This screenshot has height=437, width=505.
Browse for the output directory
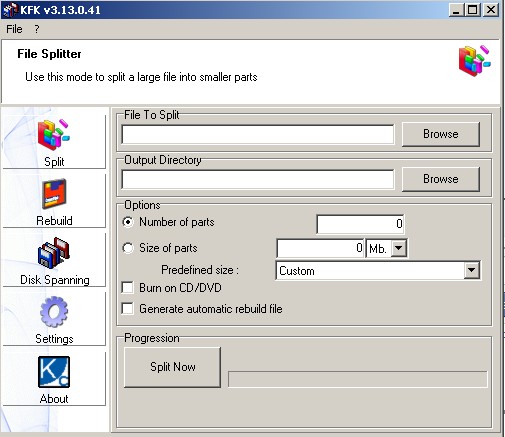(x=441, y=179)
